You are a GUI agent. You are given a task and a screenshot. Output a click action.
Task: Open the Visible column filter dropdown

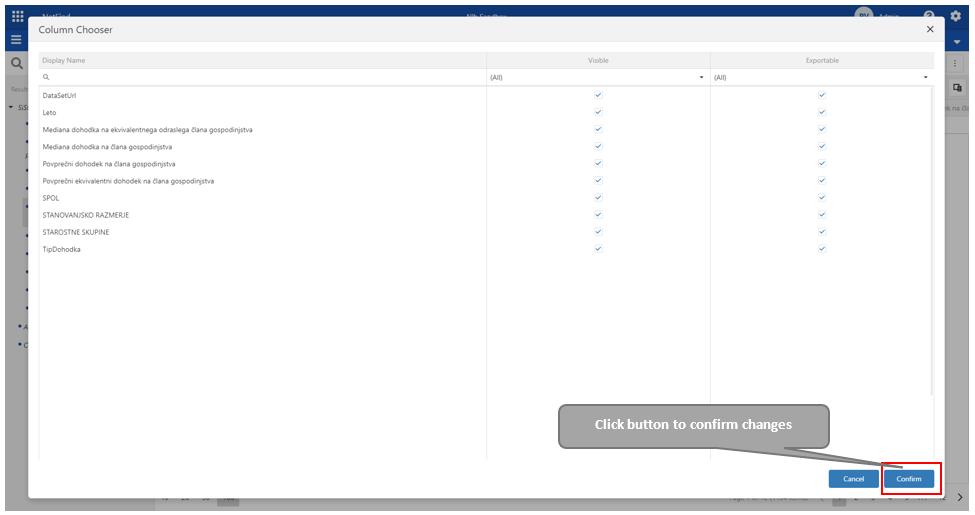pyautogui.click(x=701, y=77)
